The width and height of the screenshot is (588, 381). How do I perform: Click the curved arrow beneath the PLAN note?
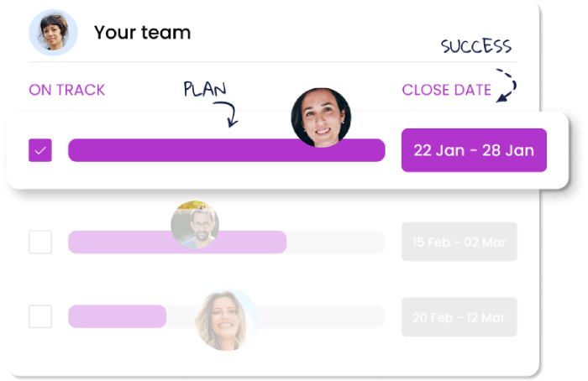point(227,114)
